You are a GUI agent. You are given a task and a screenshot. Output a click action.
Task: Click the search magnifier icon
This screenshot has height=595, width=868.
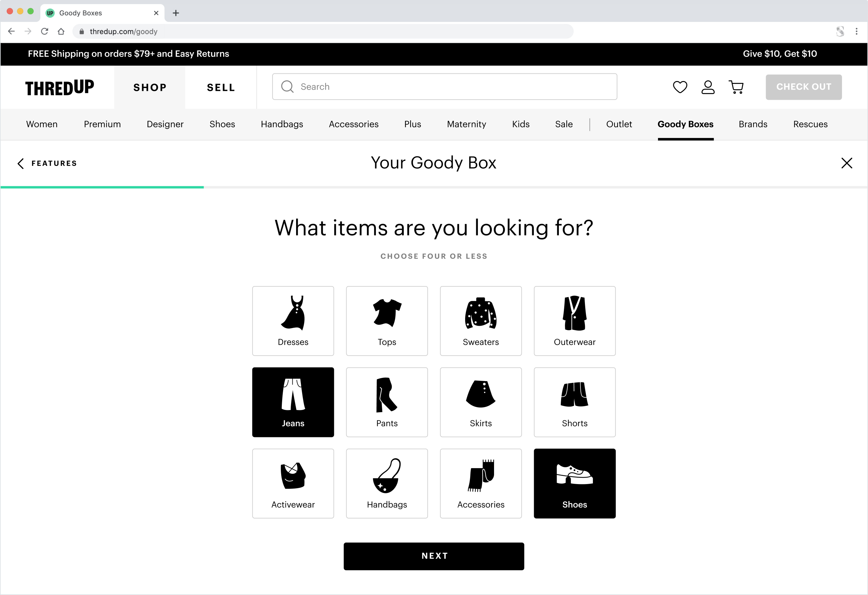pos(287,86)
